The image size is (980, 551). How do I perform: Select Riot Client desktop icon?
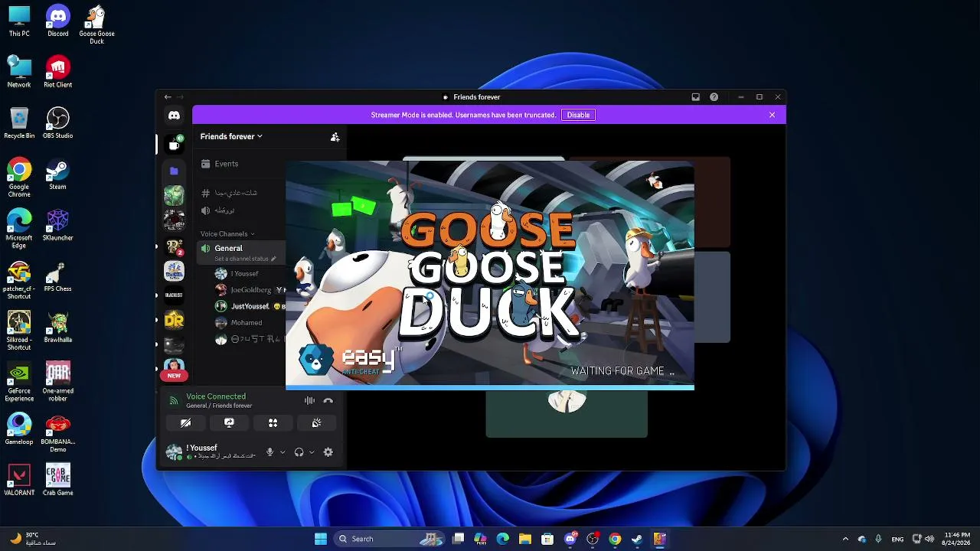tap(58, 72)
